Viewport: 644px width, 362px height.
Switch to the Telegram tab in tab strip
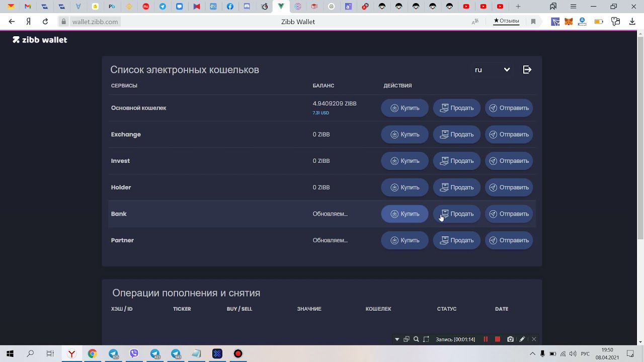(163, 7)
